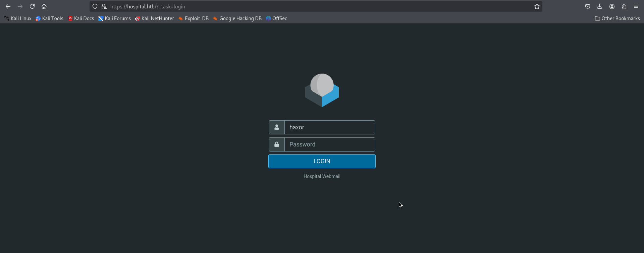View site security padlock information

point(104,6)
